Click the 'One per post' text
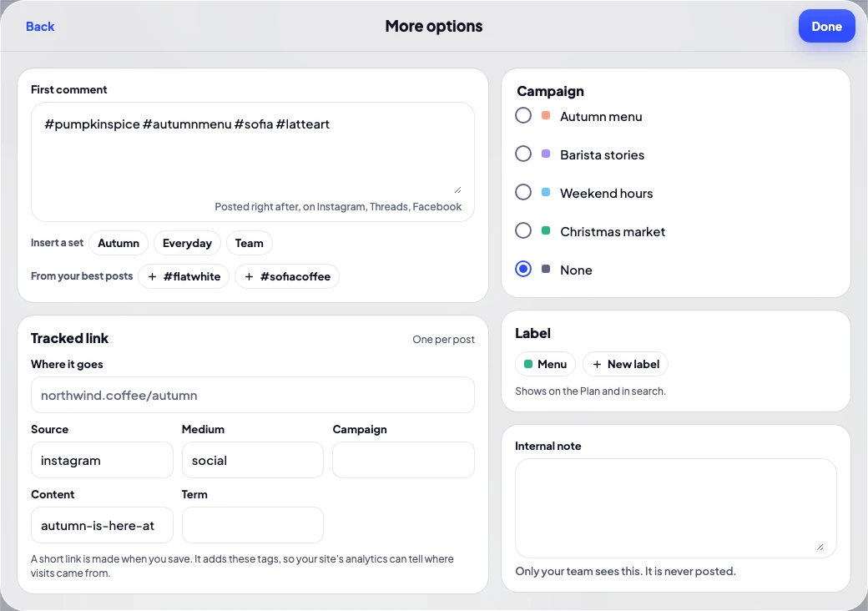868x611 pixels. pyautogui.click(x=443, y=339)
